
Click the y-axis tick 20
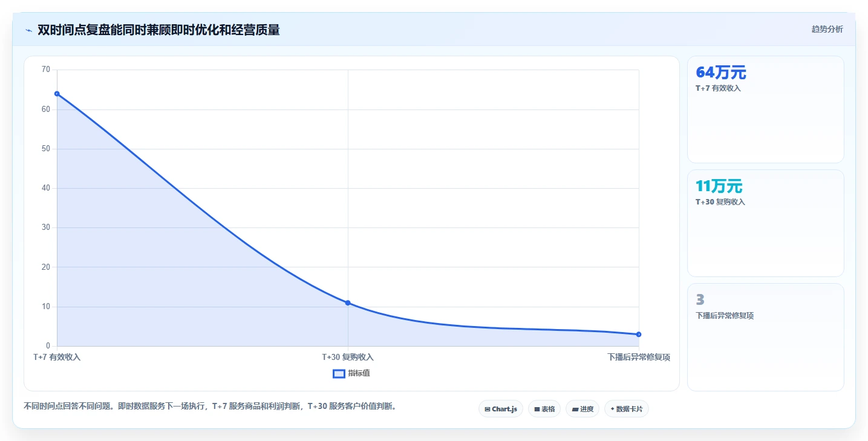tap(46, 267)
